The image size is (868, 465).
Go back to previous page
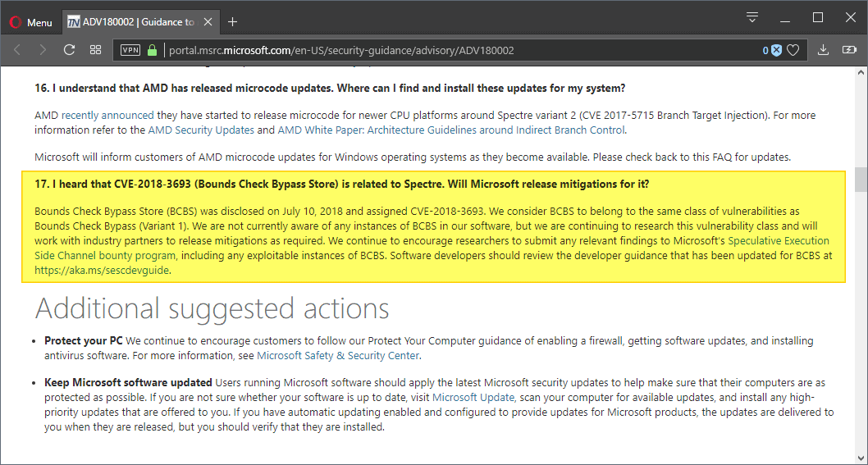click(x=17, y=50)
